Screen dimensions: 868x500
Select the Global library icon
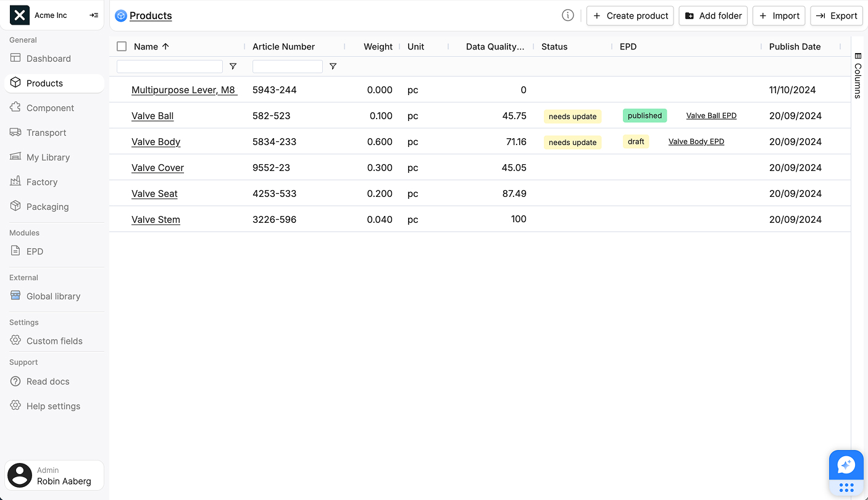tap(15, 296)
